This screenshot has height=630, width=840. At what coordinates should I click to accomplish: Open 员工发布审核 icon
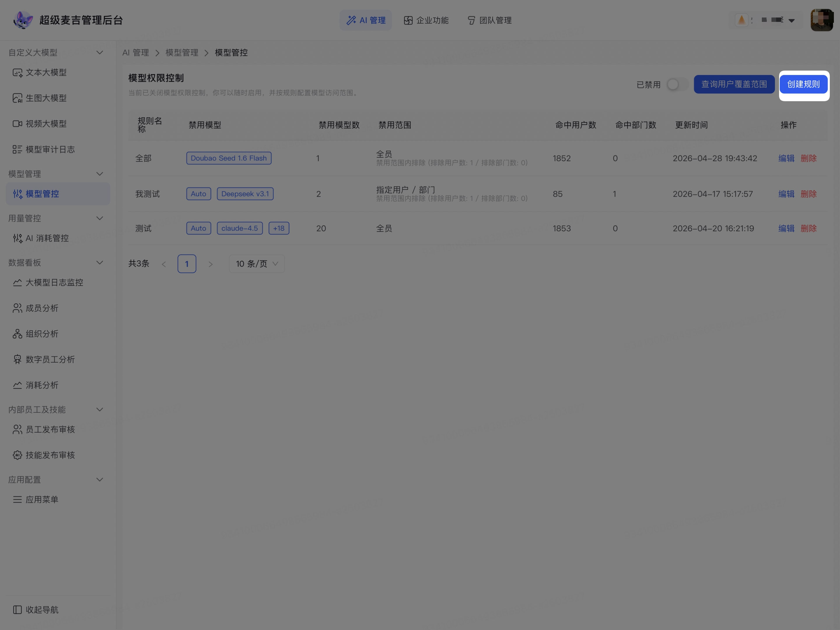(17, 430)
